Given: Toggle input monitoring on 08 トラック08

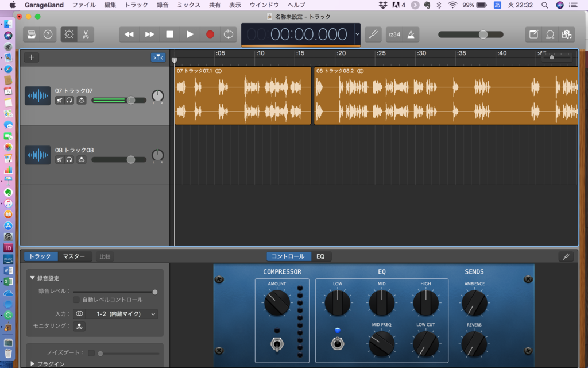Looking at the screenshot, I should point(82,160).
